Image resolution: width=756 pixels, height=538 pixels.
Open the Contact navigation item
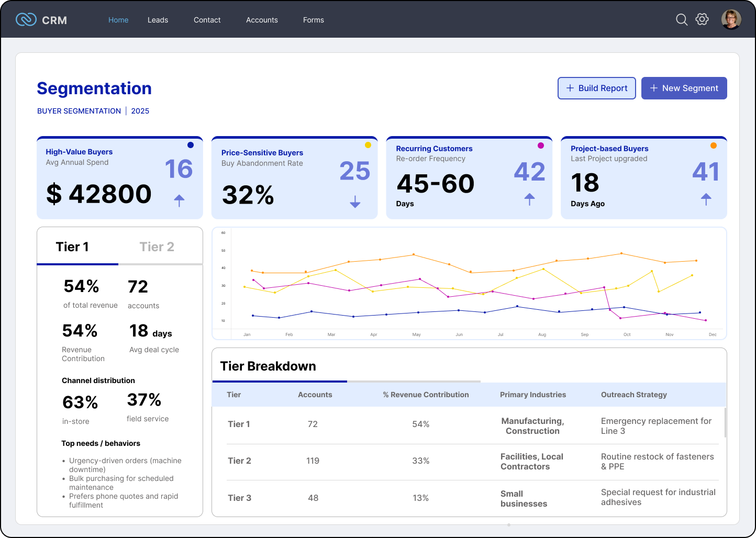pos(207,20)
